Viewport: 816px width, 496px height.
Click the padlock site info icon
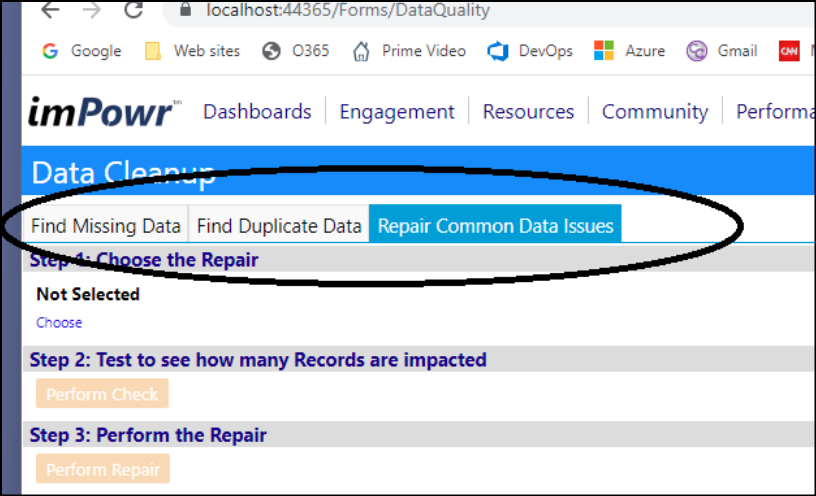(x=185, y=9)
